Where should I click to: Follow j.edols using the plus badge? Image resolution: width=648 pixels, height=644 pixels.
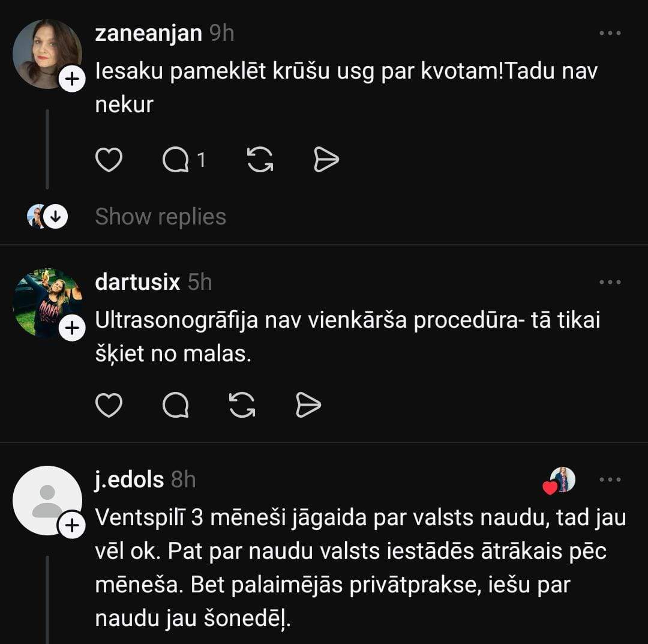pos(72,526)
